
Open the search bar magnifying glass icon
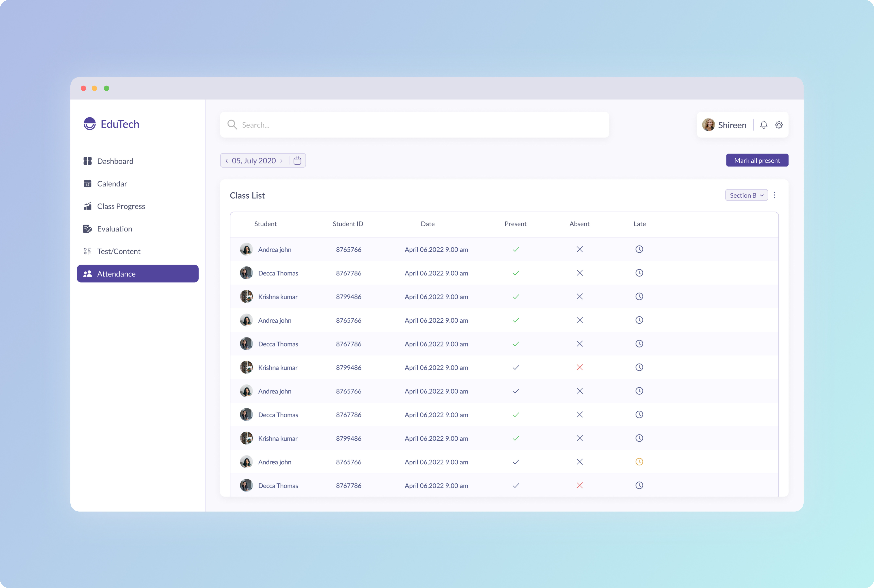(x=232, y=125)
